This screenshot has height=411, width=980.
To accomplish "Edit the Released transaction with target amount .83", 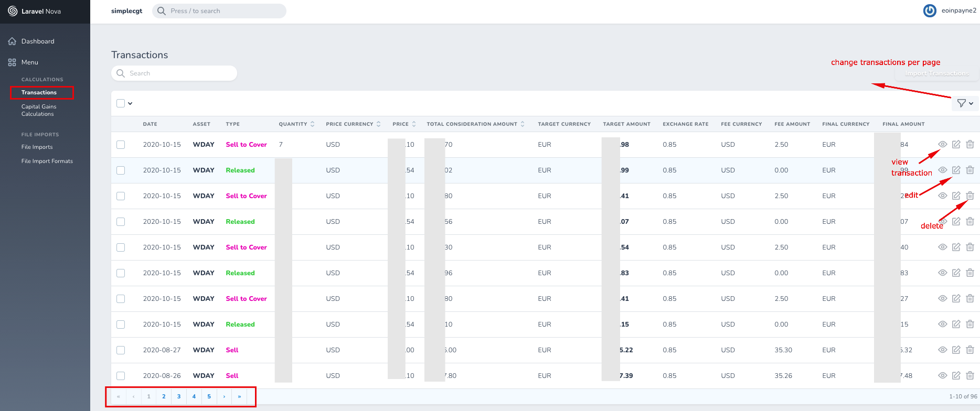I will pyautogui.click(x=956, y=273).
